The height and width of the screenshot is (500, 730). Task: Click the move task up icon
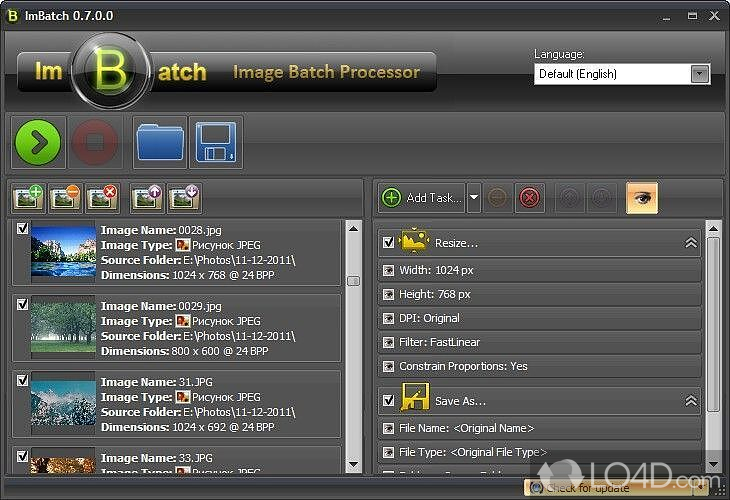[x=571, y=198]
